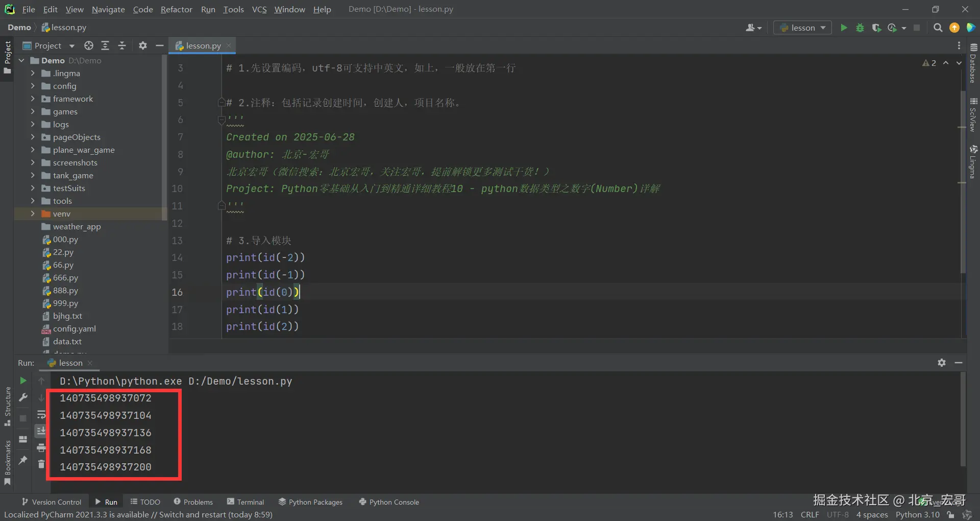This screenshot has height=521, width=980.
Task: Open the Structure tool window
Action: click(8, 407)
